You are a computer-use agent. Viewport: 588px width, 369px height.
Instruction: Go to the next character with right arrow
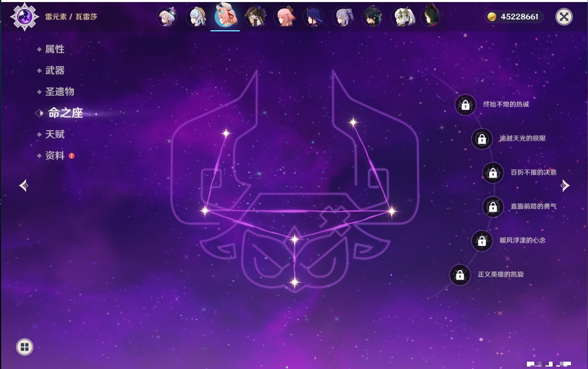pyautogui.click(x=565, y=186)
